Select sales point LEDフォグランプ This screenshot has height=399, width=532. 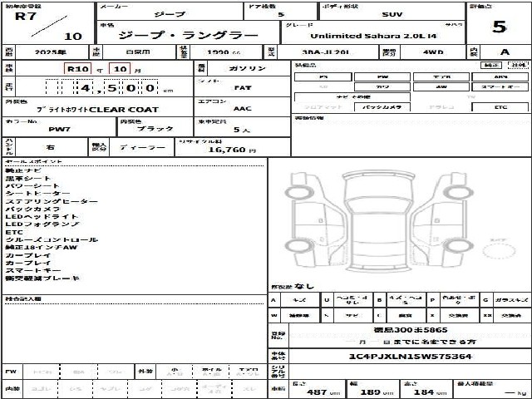[x=42, y=224]
